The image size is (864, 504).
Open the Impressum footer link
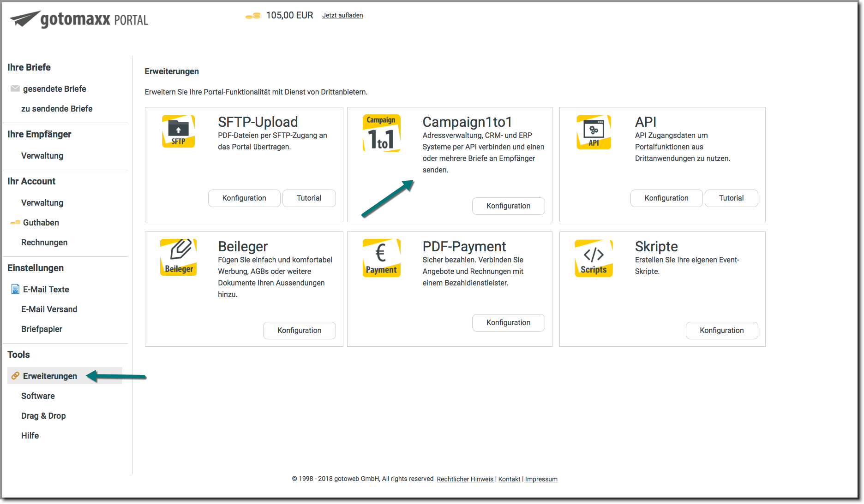point(541,480)
